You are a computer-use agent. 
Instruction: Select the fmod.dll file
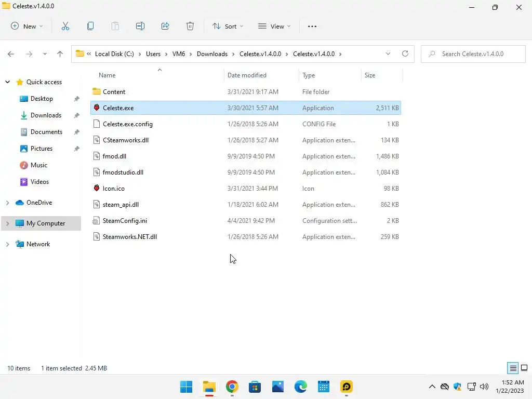pyautogui.click(x=246, y=156)
